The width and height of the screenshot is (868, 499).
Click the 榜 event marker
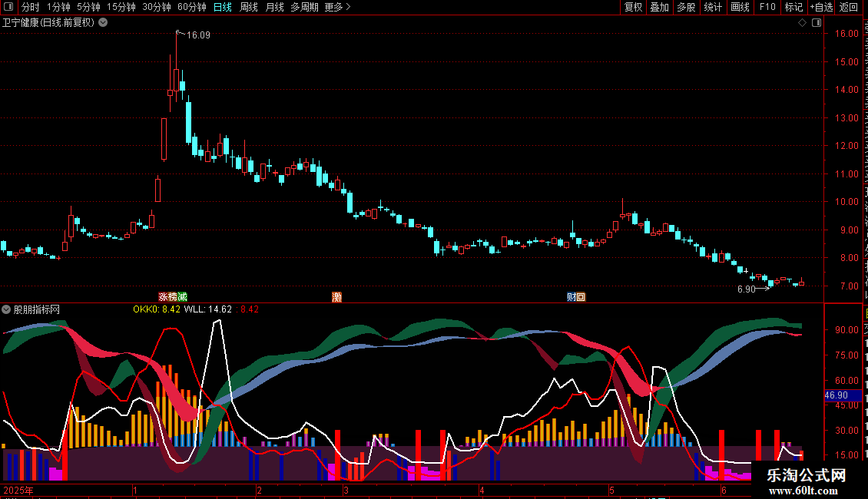(x=173, y=297)
